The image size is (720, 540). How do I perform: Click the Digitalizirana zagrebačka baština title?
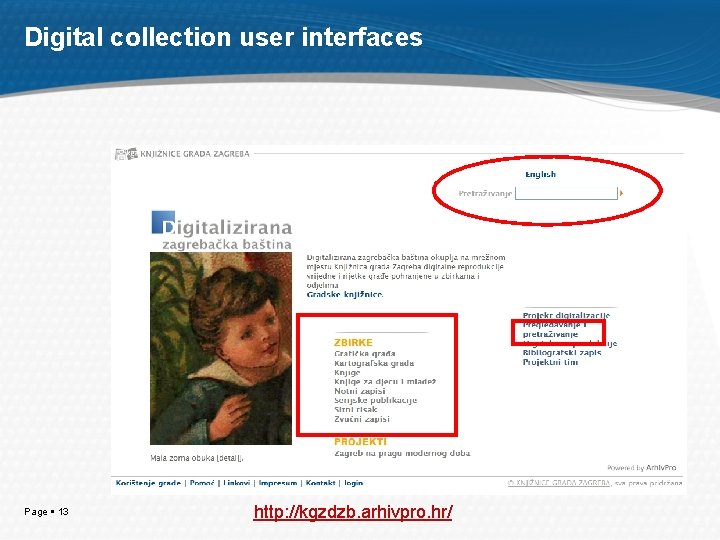[222, 231]
